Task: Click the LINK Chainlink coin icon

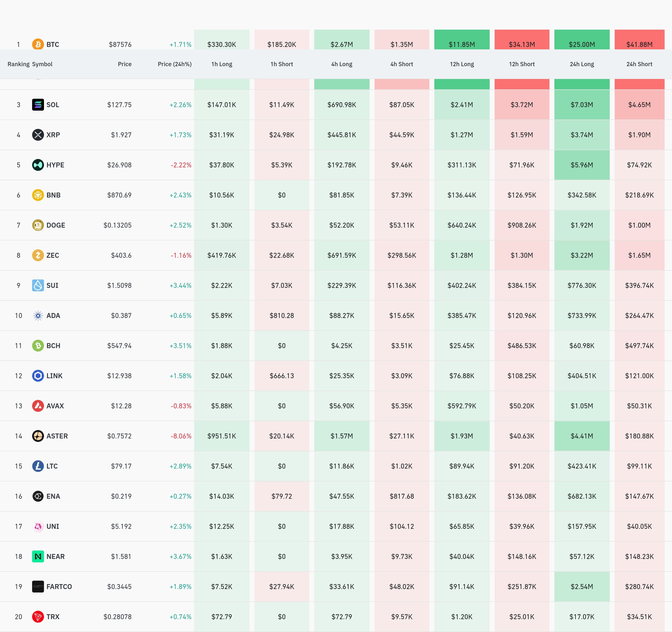Action: point(38,375)
